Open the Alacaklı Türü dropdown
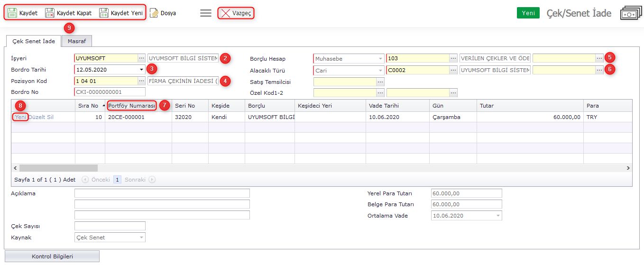644x265 pixels. click(381, 71)
